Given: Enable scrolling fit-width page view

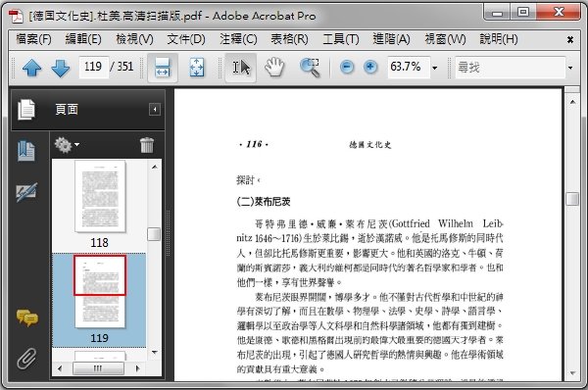Looking at the screenshot, I should (x=163, y=68).
